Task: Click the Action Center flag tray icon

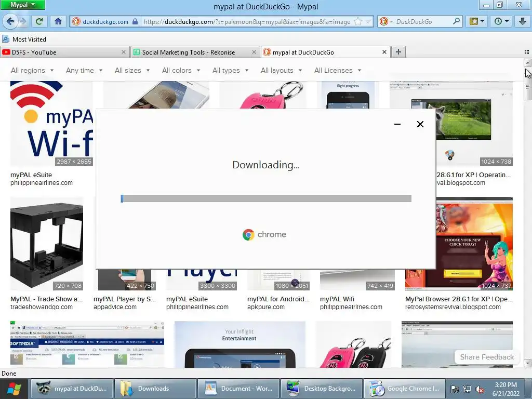Action: click(455, 390)
